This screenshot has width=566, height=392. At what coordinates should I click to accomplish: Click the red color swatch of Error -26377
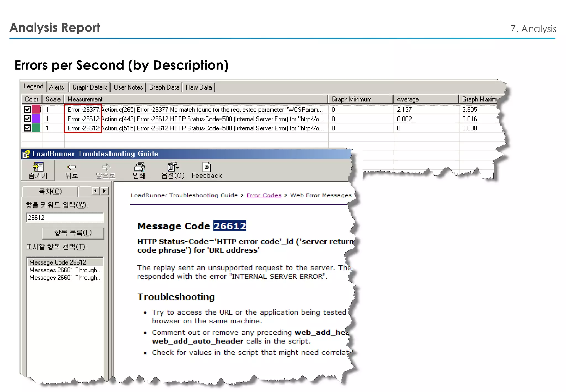36,109
